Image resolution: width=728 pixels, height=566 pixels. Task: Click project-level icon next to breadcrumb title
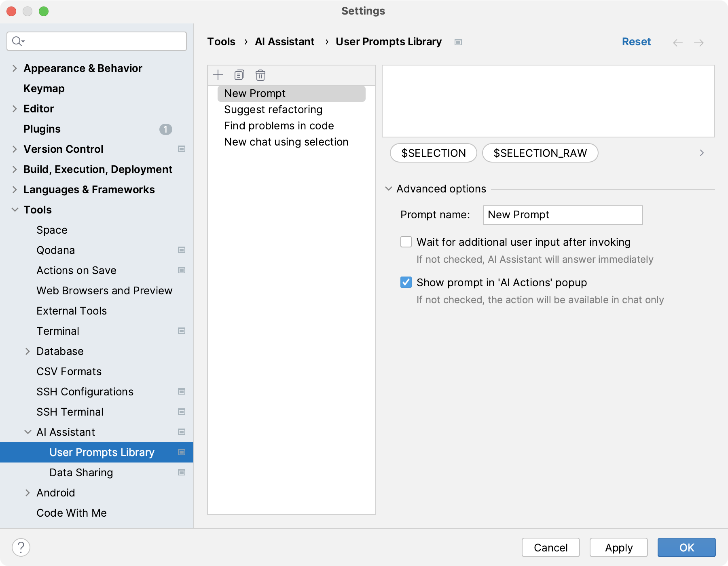pyautogui.click(x=458, y=42)
